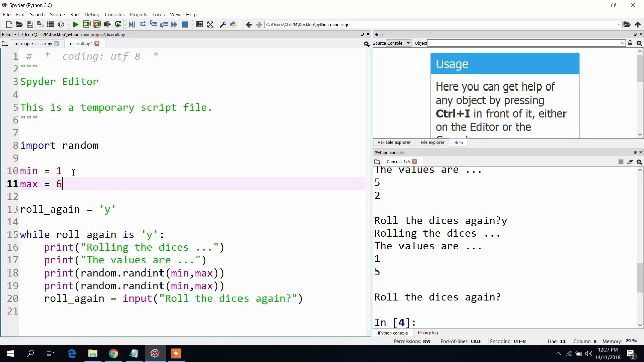This screenshot has width=644, height=362.
Task: Click debug Continue double-arrow icon
Action: [174, 24]
